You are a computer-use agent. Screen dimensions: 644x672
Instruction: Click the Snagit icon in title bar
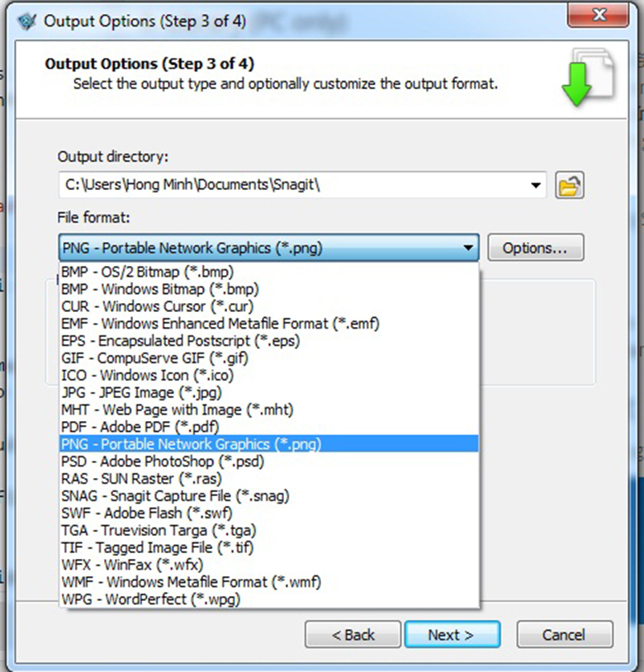[26, 21]
